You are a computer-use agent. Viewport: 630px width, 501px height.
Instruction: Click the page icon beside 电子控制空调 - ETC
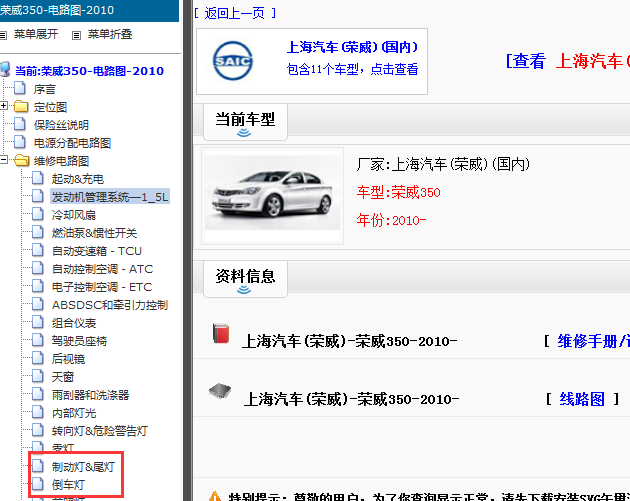click(38, 286)
